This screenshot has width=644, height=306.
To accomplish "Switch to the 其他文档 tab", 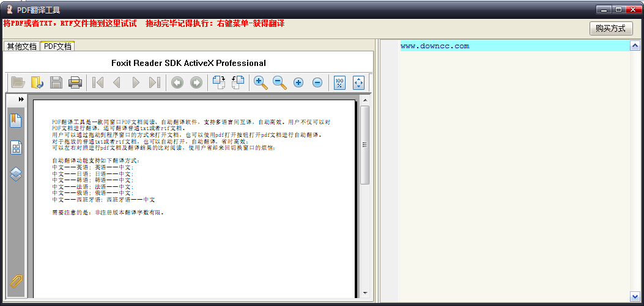I will [22, 46].
